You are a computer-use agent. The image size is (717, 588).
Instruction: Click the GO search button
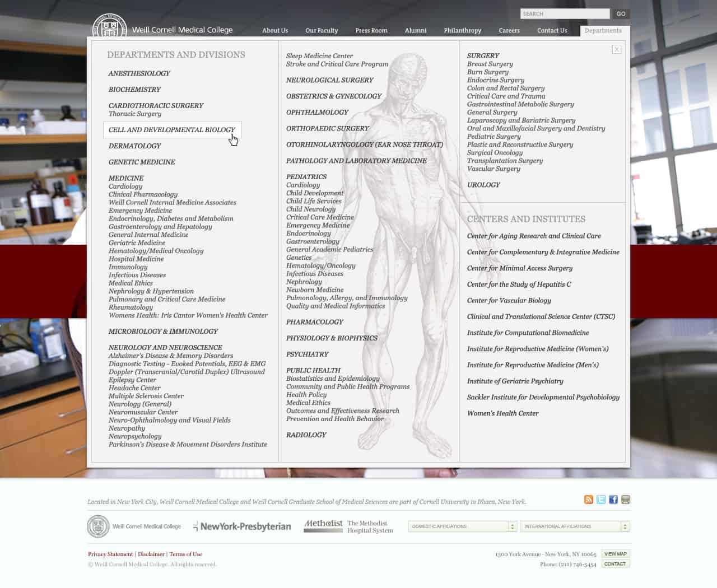(621, 13)
